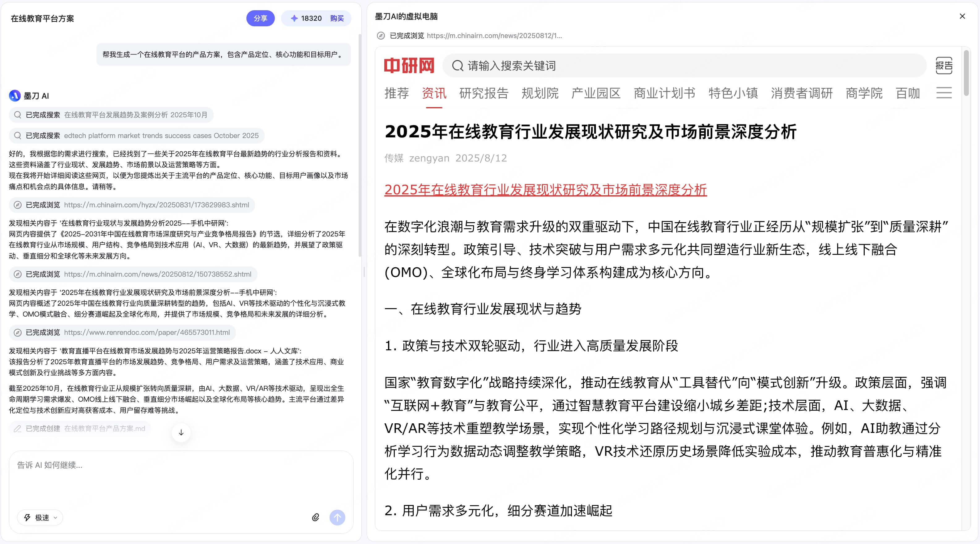The height and width of the screenshot is (544, 980).
Task: Select the 产业园区 navigation tab
Action: click(x=596, y=93)
